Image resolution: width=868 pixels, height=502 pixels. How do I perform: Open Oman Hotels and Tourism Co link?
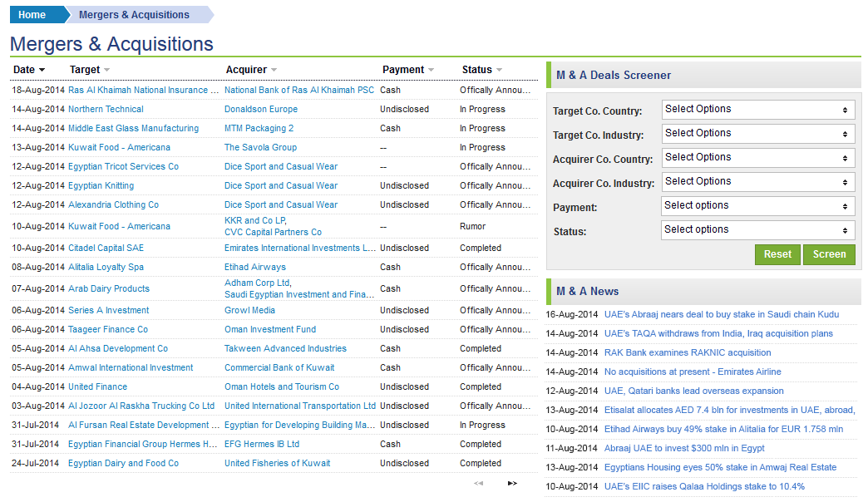click(282, 386)
